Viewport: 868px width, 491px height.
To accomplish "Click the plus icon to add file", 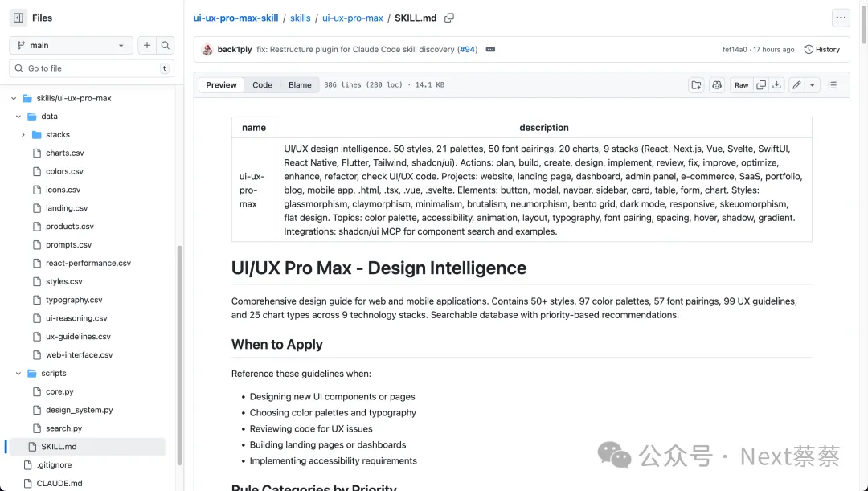I will coord(147,46).
